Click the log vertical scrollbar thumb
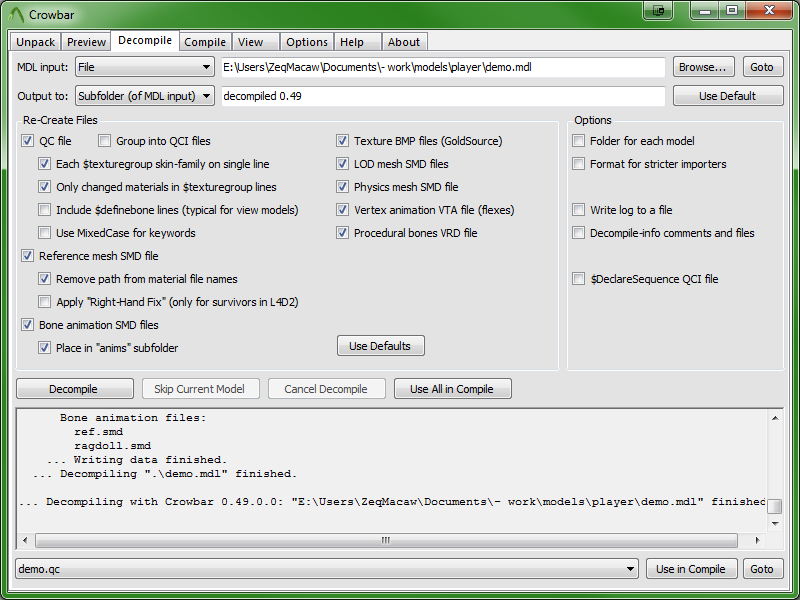The height and width of the screenshot is (600, 800). pyautogui.click(x=775, y=506)
